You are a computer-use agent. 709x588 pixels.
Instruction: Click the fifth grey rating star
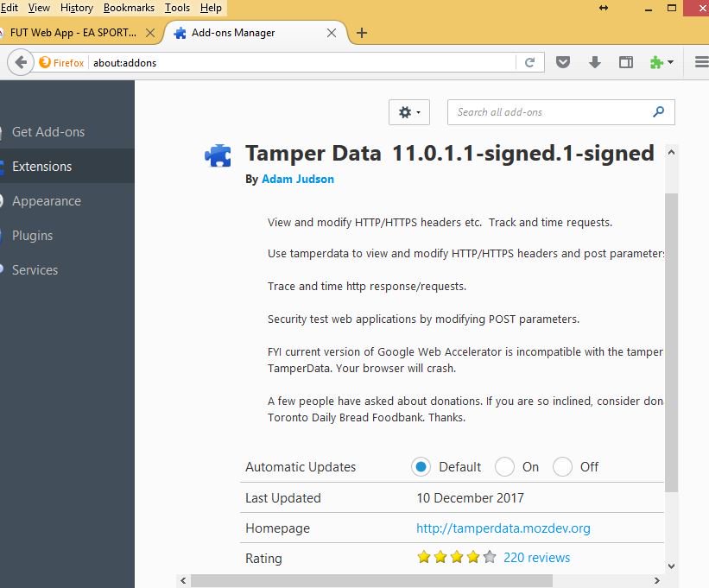pyautogui.click(x=490, y=557)
